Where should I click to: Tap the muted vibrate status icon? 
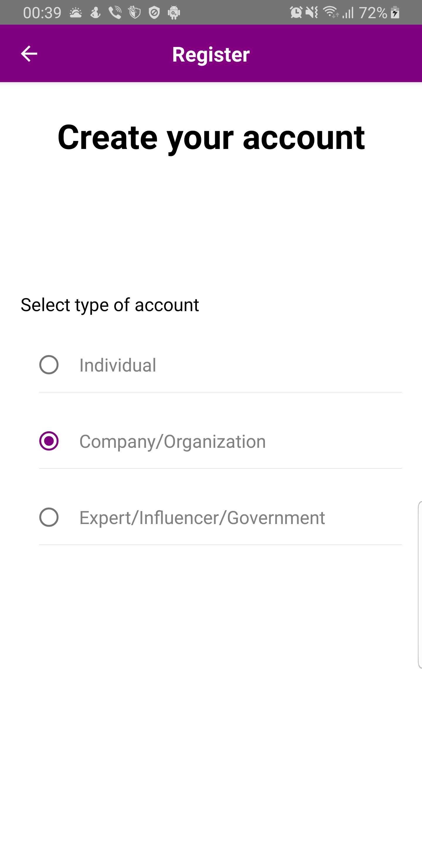[x=312, y=13]
